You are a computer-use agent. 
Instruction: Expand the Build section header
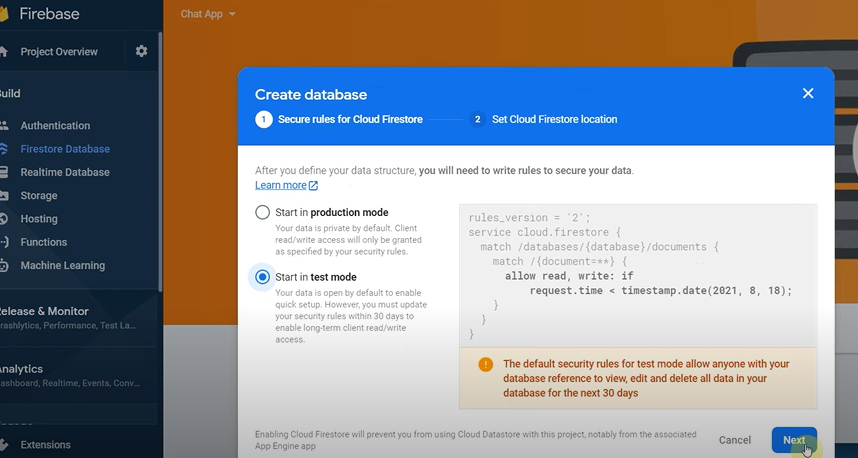tap(10, 94)
